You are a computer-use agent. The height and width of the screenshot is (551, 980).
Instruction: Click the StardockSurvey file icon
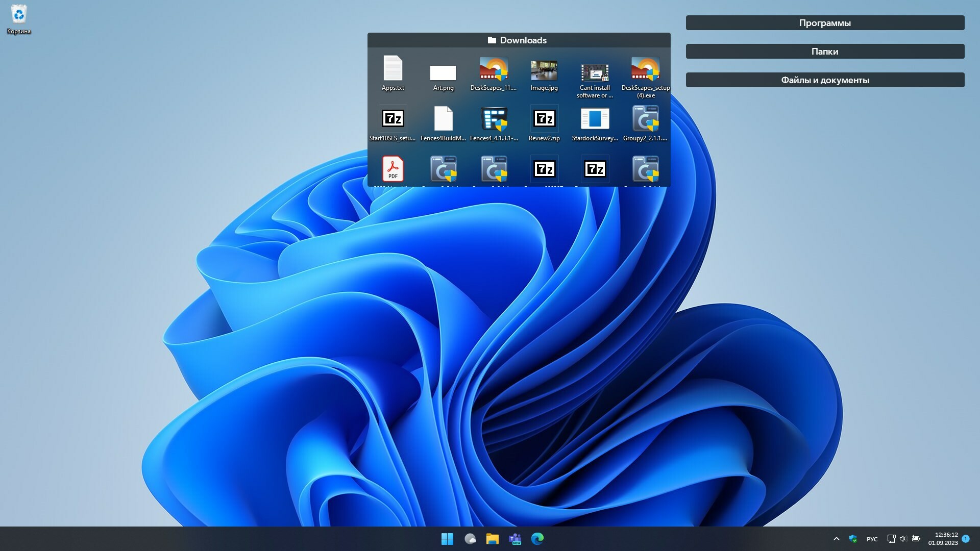click(x=595, y=119)
